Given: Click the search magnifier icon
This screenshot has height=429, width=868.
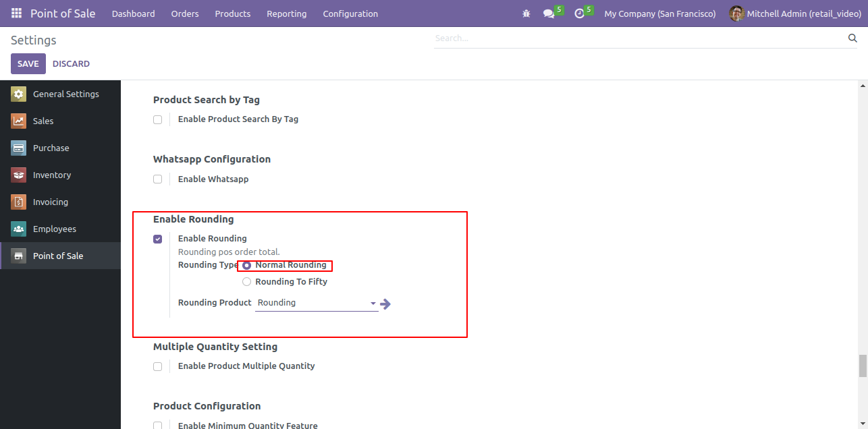Looking at the screenshot, I should coord(852,38).
